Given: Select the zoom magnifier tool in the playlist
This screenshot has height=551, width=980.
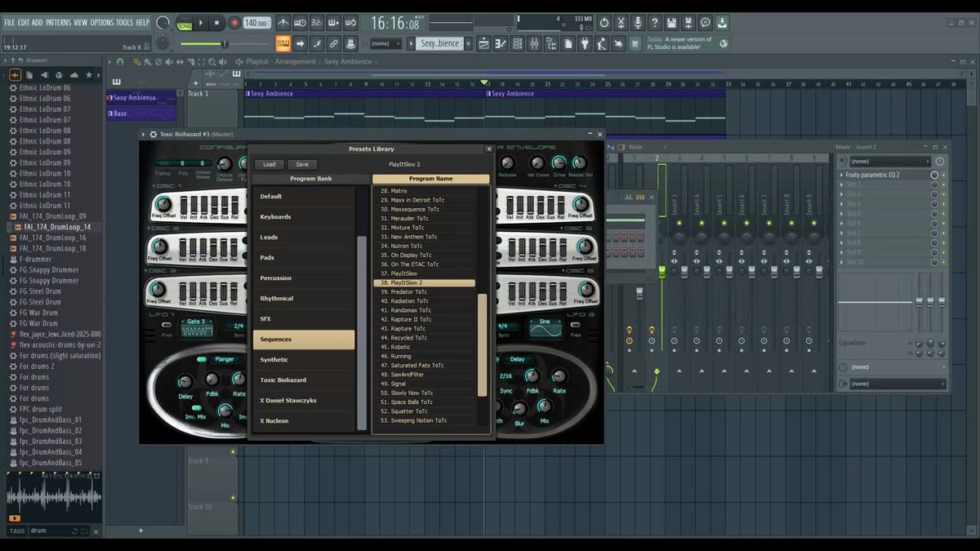Looking at the screenshot, I should pyautogui.click(x=210, y=61).
